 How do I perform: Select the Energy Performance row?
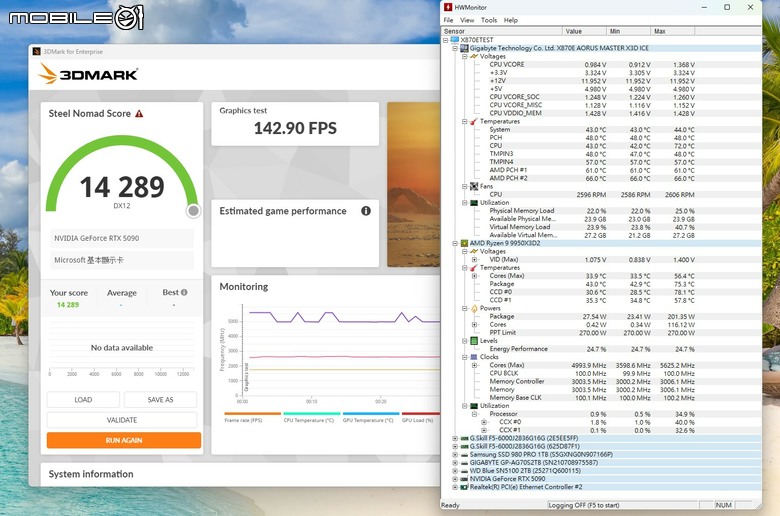pyautogui.click(x=592, y=349)
